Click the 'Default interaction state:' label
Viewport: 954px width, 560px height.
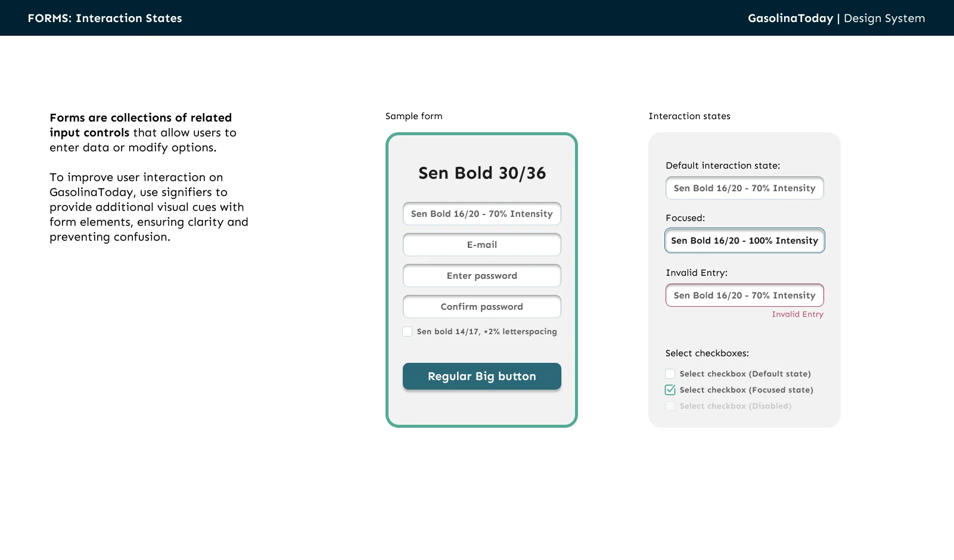[723, 166]
